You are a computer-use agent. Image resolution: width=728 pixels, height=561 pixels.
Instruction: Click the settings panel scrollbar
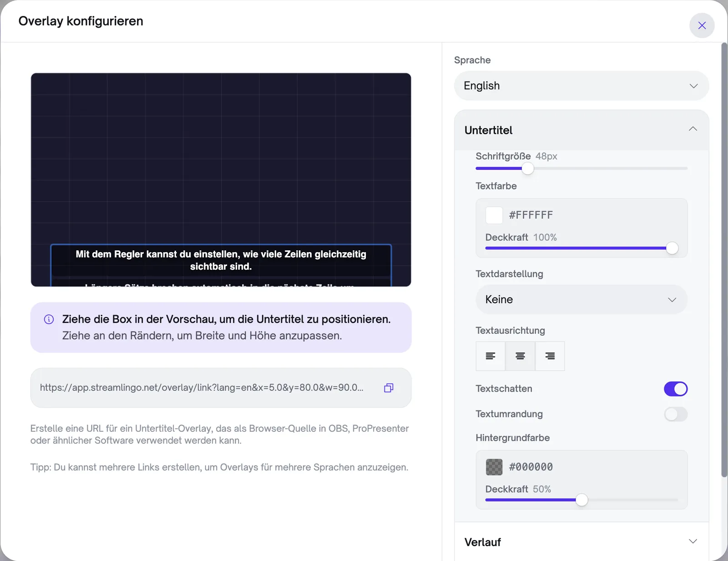[x=724, y=260]
